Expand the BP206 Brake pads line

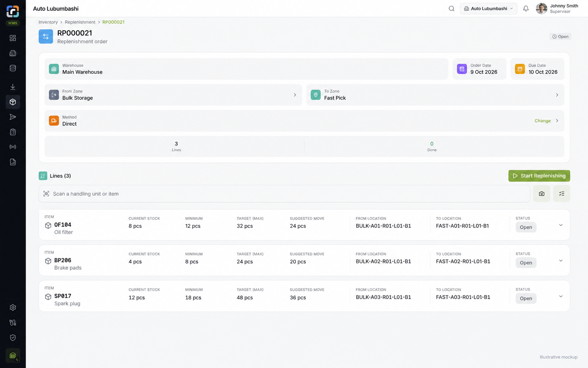pyautogui.click(x=561, y=261)
